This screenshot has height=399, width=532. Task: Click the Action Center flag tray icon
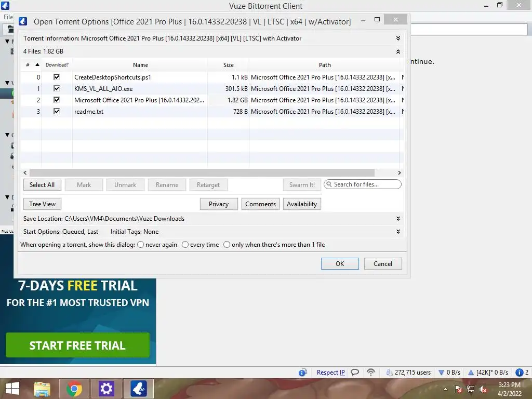458,389
